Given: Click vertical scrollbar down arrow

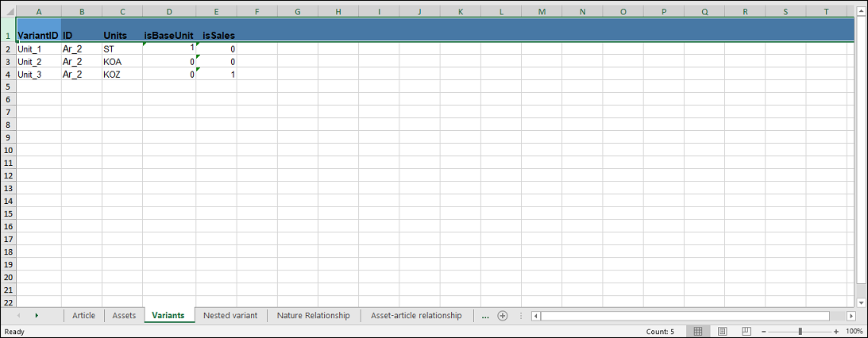Looking at the screenshot, I should (x=861, y=302).
